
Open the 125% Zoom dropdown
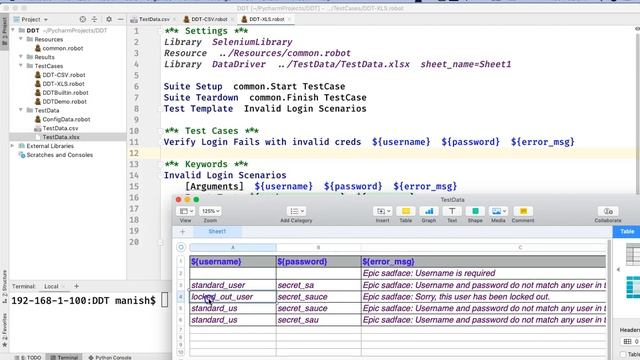coord(210,211)
